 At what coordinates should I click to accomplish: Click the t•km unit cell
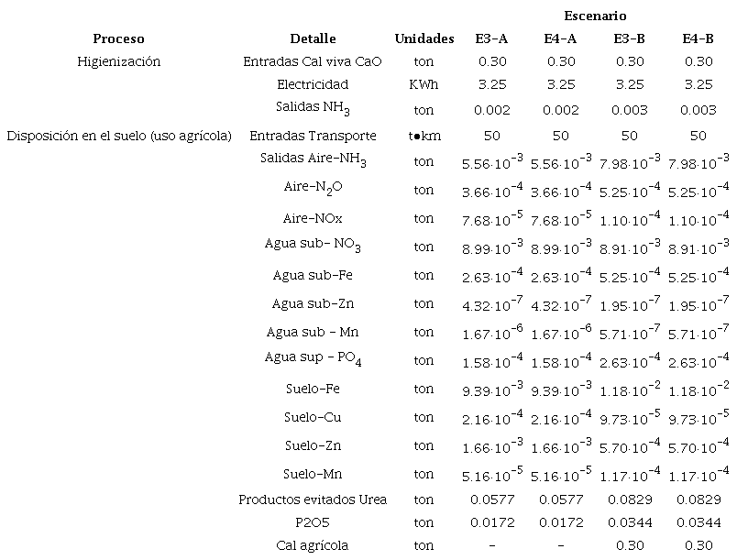[423, 136]
